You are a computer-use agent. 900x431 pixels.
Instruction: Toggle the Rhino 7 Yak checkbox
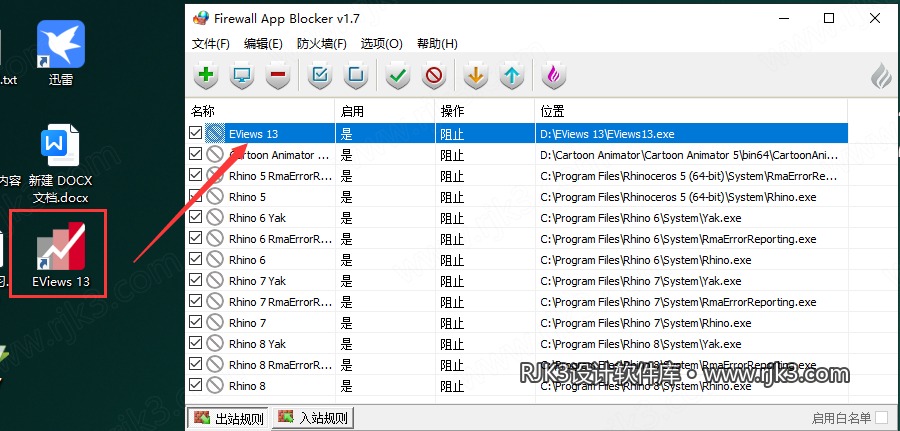(x=196, y=280)
